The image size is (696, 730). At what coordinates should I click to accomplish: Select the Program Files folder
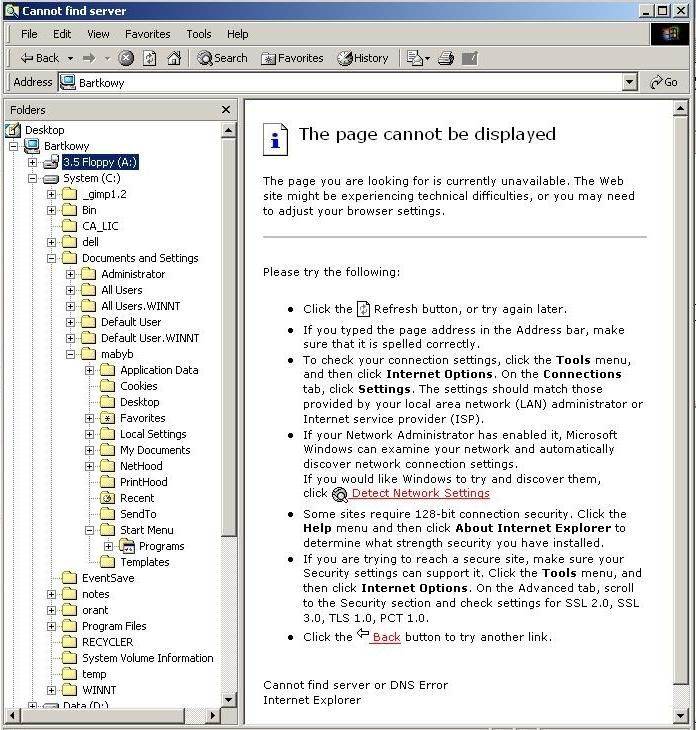click(114, 626)
